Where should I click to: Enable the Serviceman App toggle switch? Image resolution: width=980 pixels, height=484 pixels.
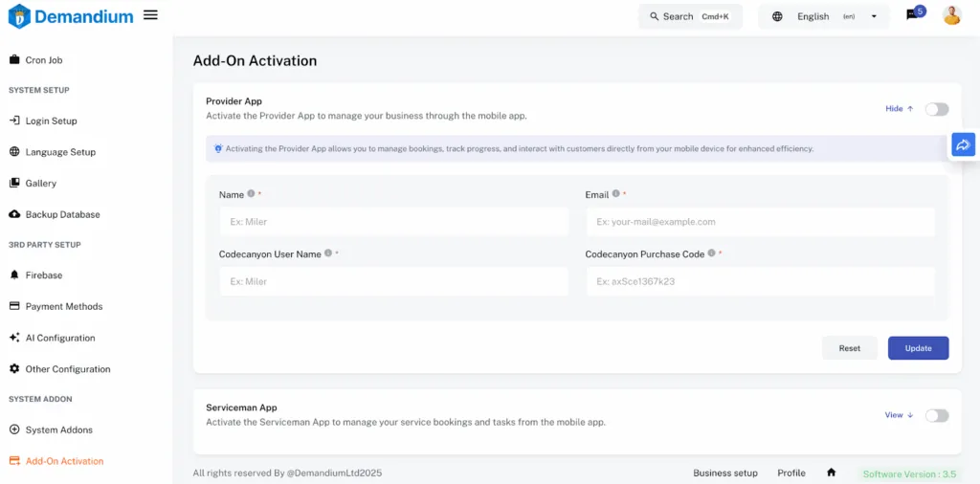(937, 416)
